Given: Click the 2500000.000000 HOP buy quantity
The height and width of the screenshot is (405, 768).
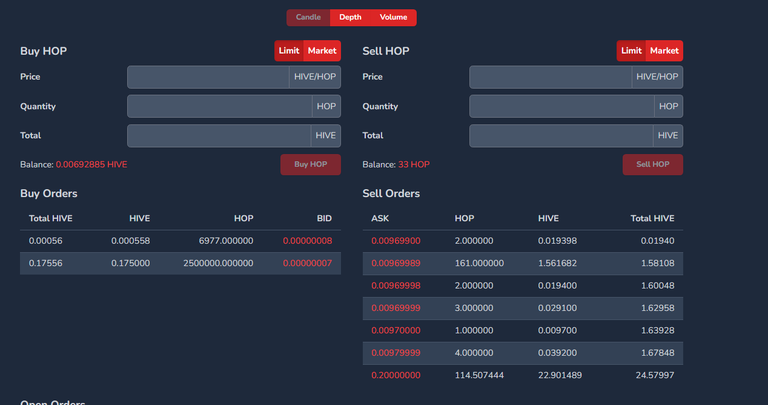Looking at the screenshot, I should 218,263.
